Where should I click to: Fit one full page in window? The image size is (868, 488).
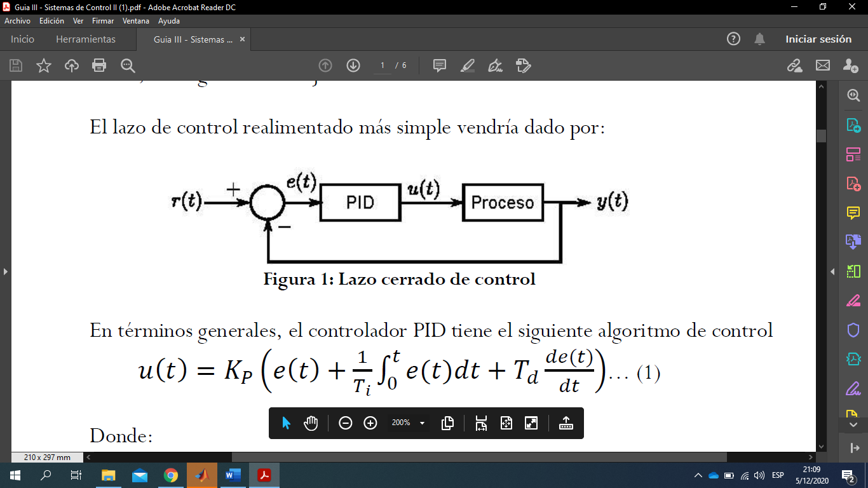(x=506, y=423)
